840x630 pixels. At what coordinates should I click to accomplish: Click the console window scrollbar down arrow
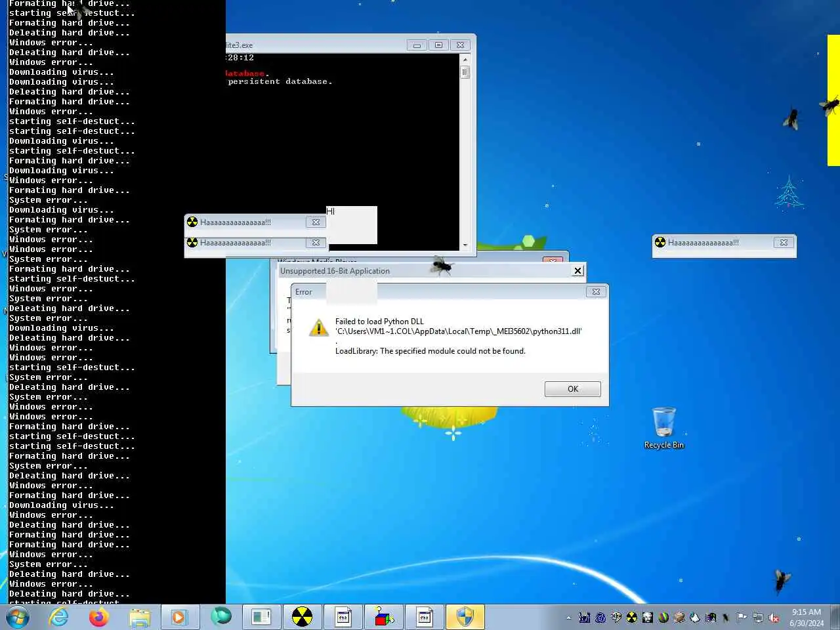[465, 245]
